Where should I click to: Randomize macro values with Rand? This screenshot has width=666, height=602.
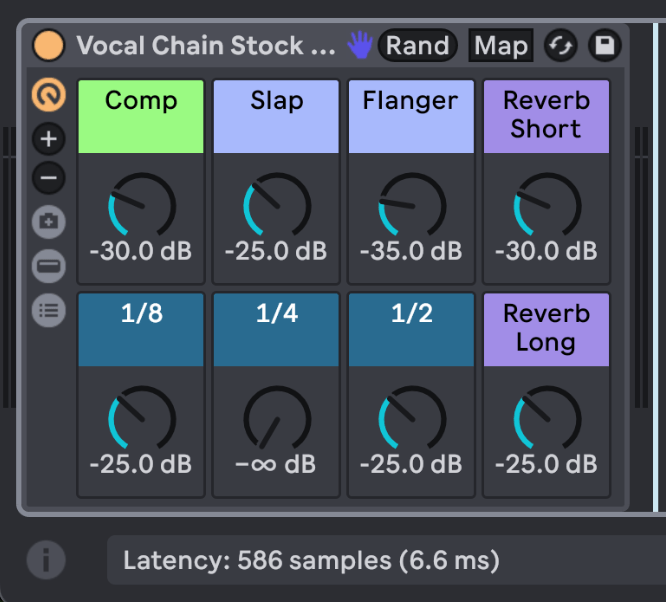click(418, 45)
